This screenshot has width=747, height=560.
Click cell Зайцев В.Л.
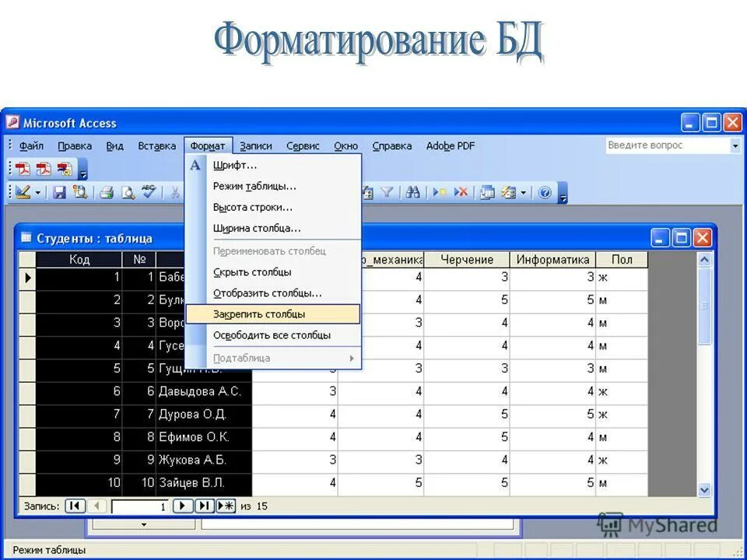click(x=204, y=483)
